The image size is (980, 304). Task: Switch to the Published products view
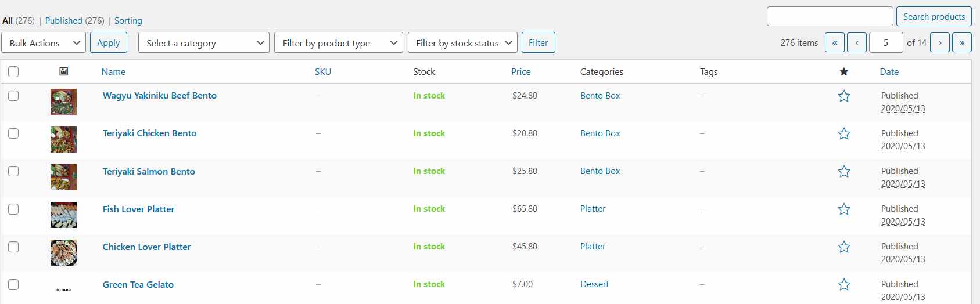(63, 21)
